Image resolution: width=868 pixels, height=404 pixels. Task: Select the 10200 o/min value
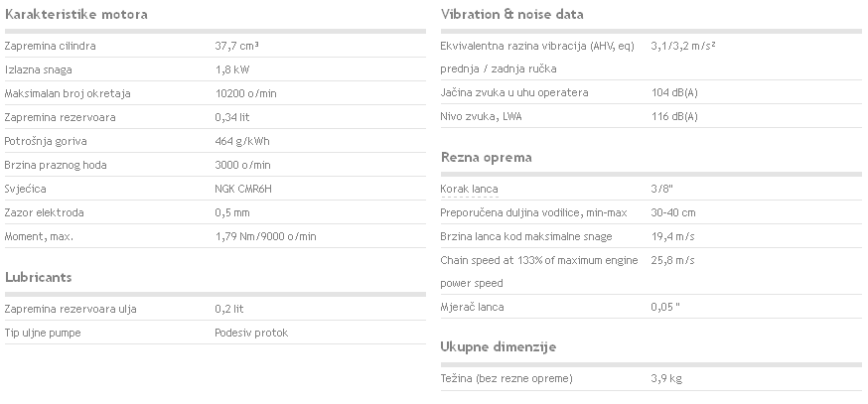tap(245, 93)
